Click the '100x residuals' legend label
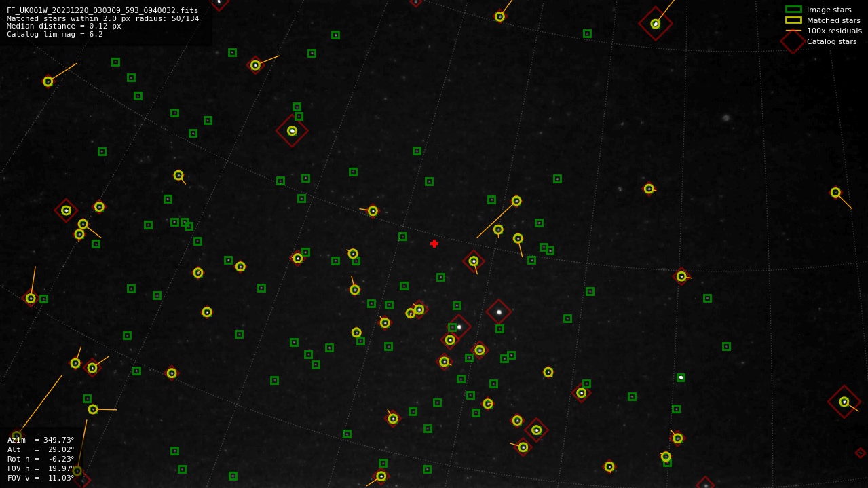Viewport: 868px width, 488px height. tap(834, 31)
